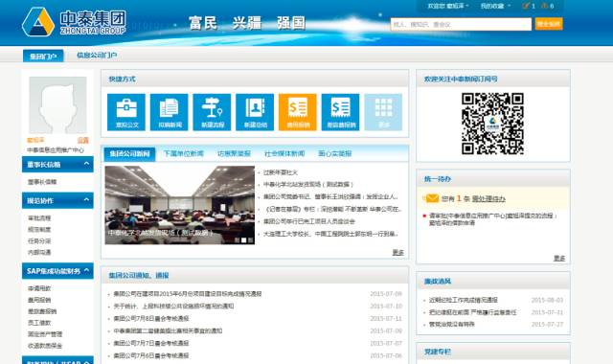This screenshot has width=613, height=364.
Task: Select the 社会媒体新闻 news tab
Action: [x=284, y=153]
